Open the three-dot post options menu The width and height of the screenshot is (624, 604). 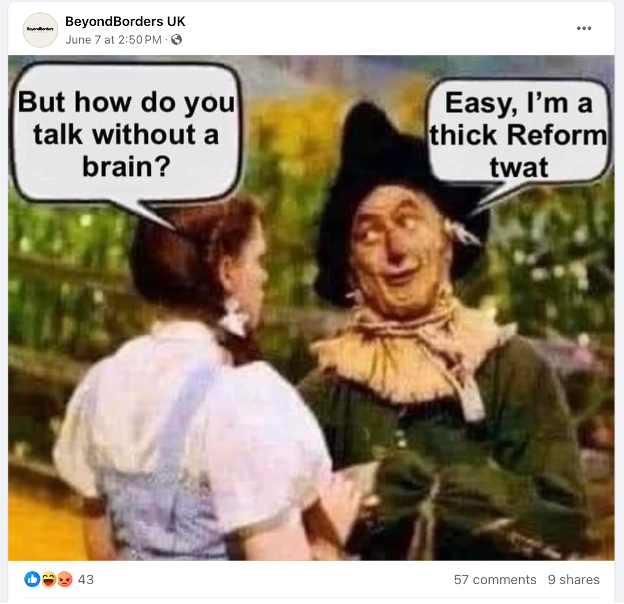click(x=584, y=28)
